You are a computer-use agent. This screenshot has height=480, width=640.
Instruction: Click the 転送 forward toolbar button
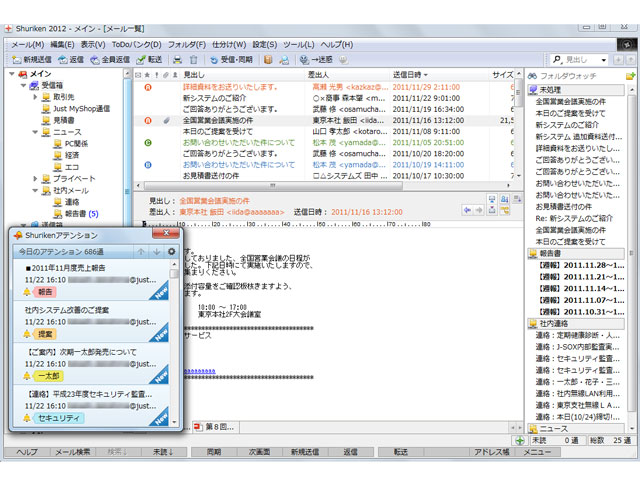[x=149, y=60]
